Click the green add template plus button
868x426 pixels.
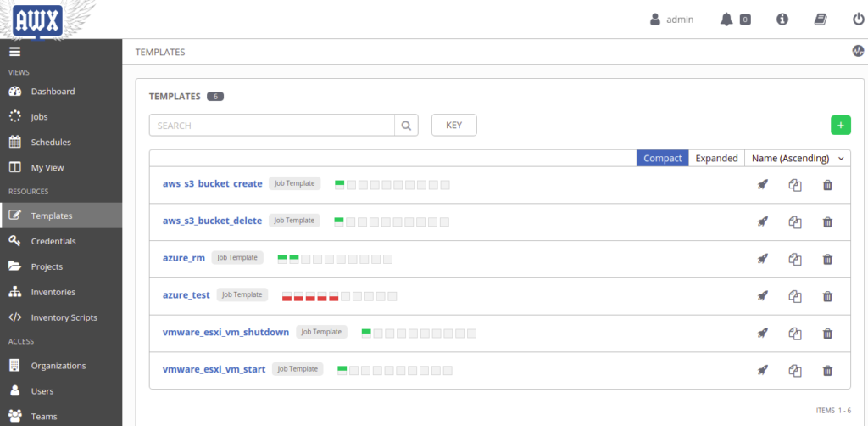pos(840,126)
